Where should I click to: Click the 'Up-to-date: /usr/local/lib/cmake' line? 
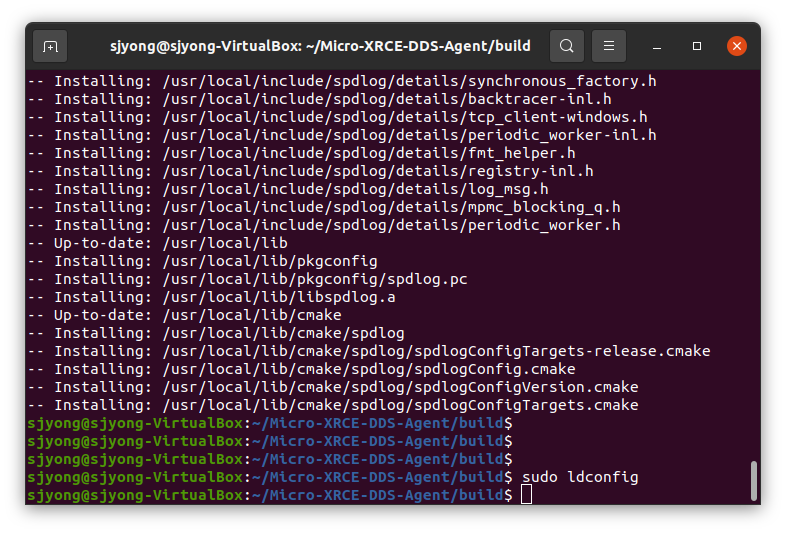coord(184,315)
